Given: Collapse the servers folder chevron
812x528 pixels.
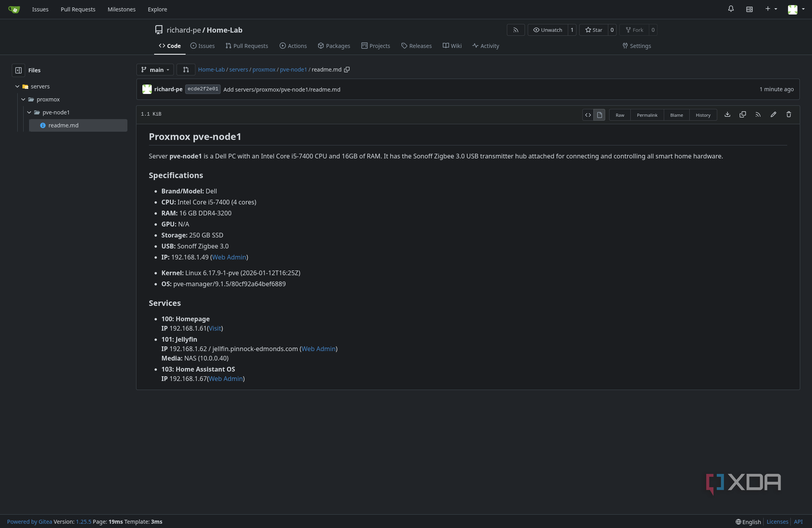Looking at the screenshot, I should coord(17,87).
